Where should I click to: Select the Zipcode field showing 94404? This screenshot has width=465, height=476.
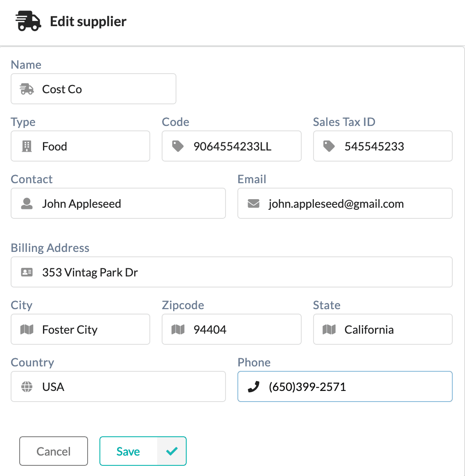(232, 329)
